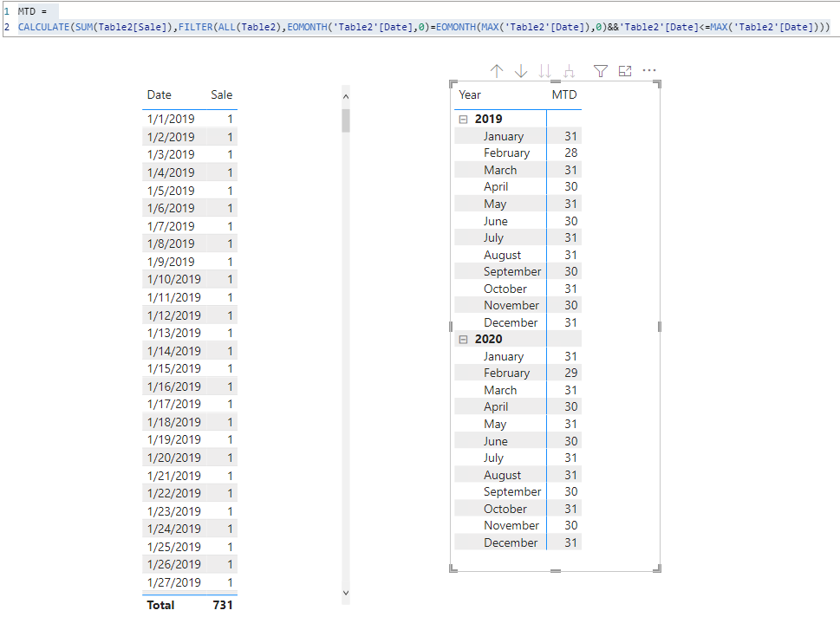Viewport: 840px width, 617px height.
Task: Select the 1/1/2019 date row
Action: (x=190, y=119)
